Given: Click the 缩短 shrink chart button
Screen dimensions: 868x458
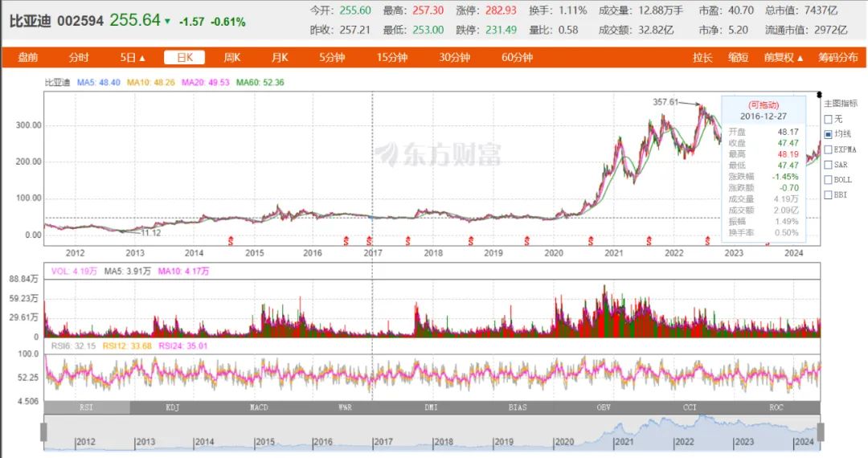Looking at the screenshot, I should pos(738,58).
